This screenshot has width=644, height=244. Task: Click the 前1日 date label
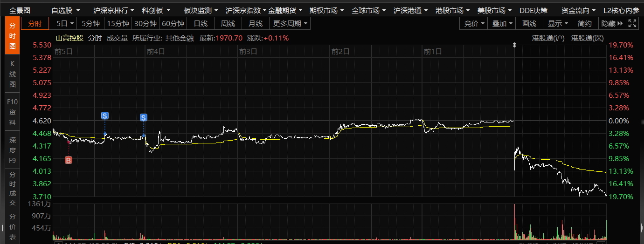coord(433,52)
